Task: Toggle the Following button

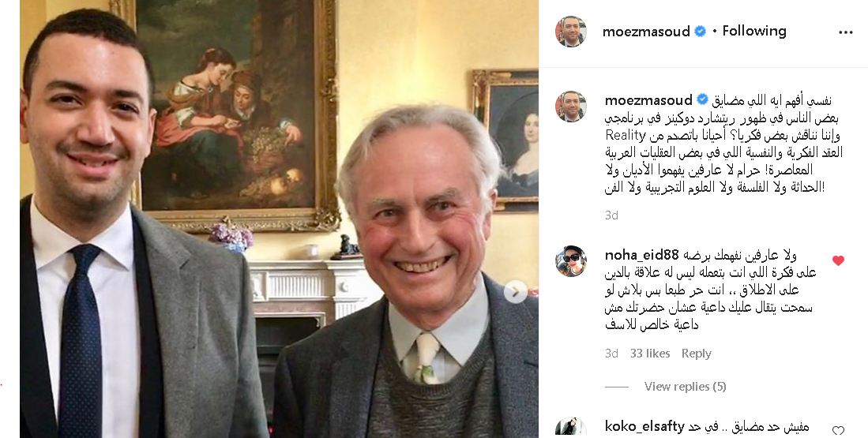Action: 754,31
